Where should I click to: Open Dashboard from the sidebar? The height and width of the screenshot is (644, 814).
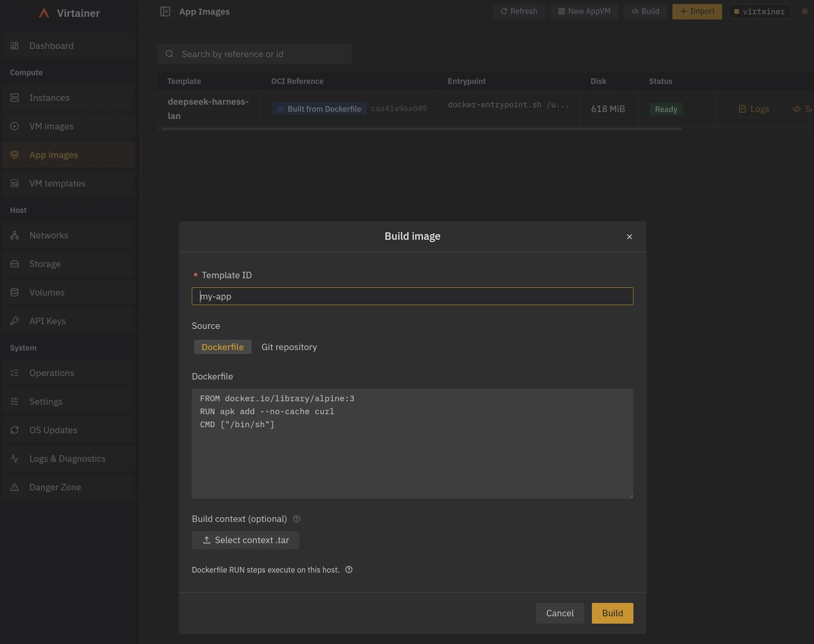[x=68, y=46]
